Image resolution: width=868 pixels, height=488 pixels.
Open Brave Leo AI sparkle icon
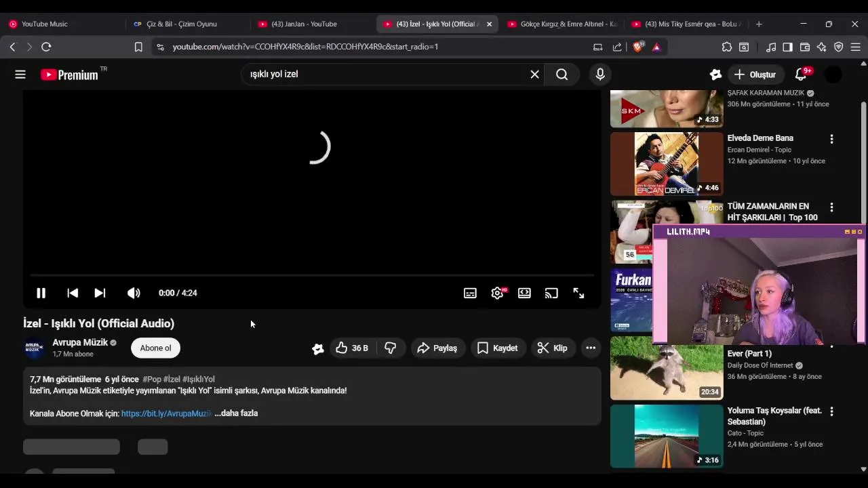click(822, 47)
